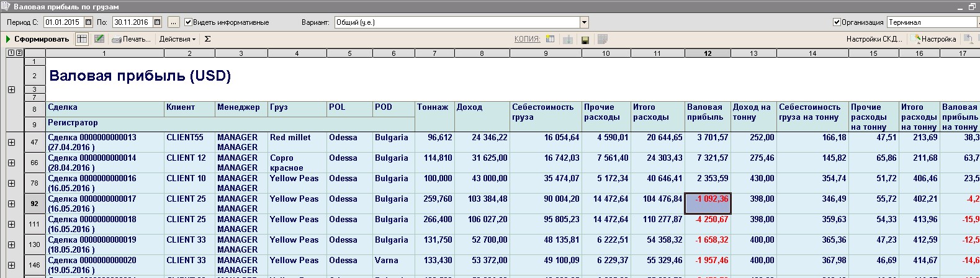Click the save (floppy disk) copy icon

click(x=585, y=40)
